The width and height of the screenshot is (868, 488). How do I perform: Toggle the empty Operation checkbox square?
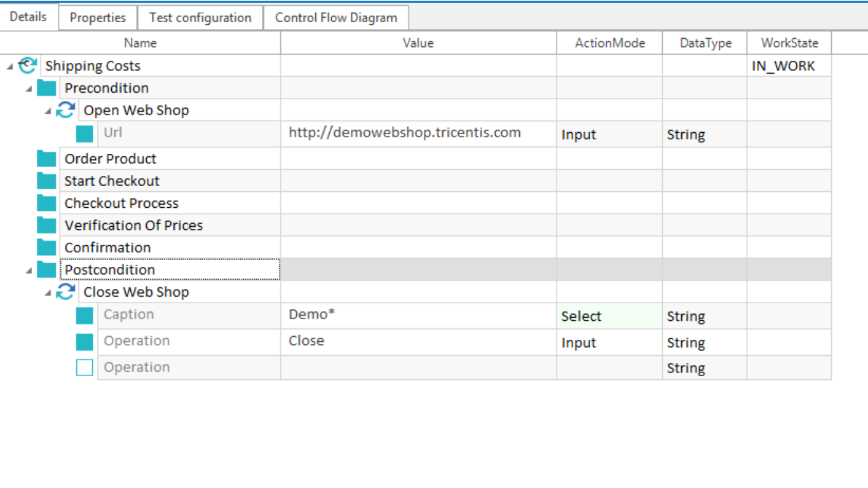[x=85, y=367]
